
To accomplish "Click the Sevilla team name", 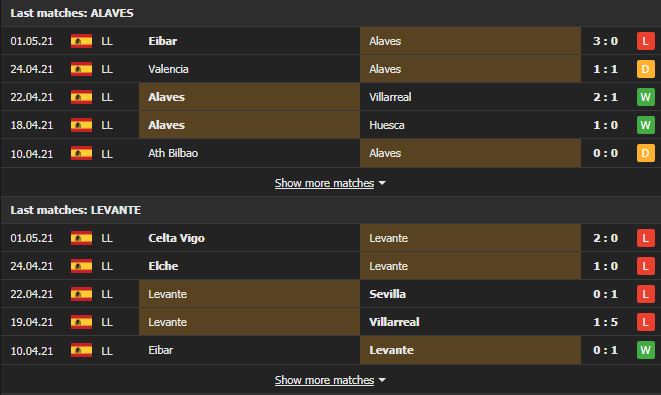I will 387,294.
